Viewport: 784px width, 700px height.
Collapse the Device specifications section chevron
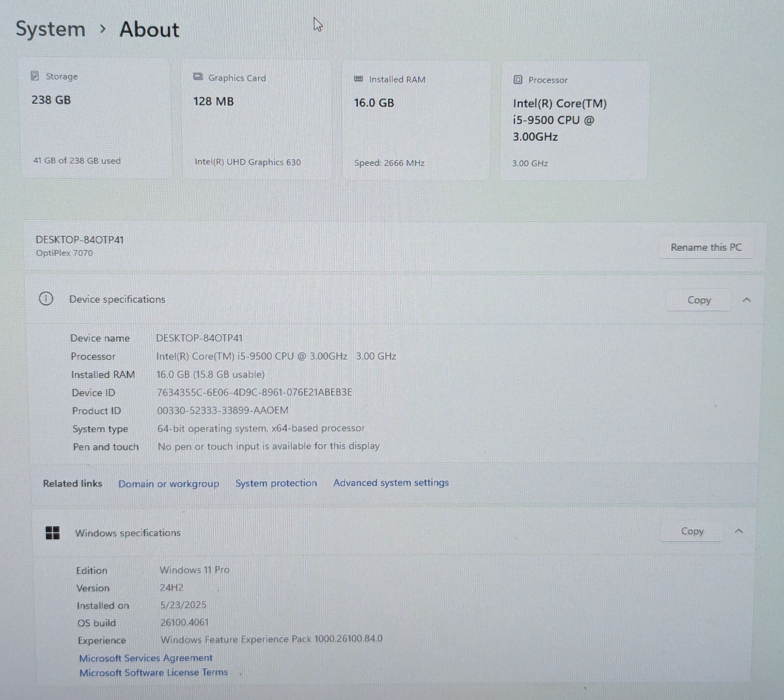(x=746, y=300)
